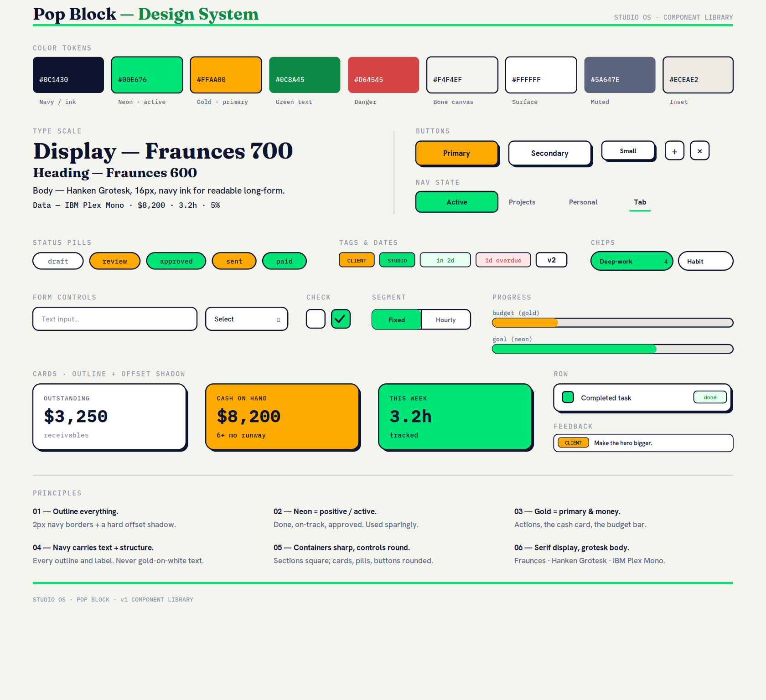Image resolution: width=766 pixels, height=700 pixels.
Task: Click the #00E676 Neon swatch
Action: (147, 75)
